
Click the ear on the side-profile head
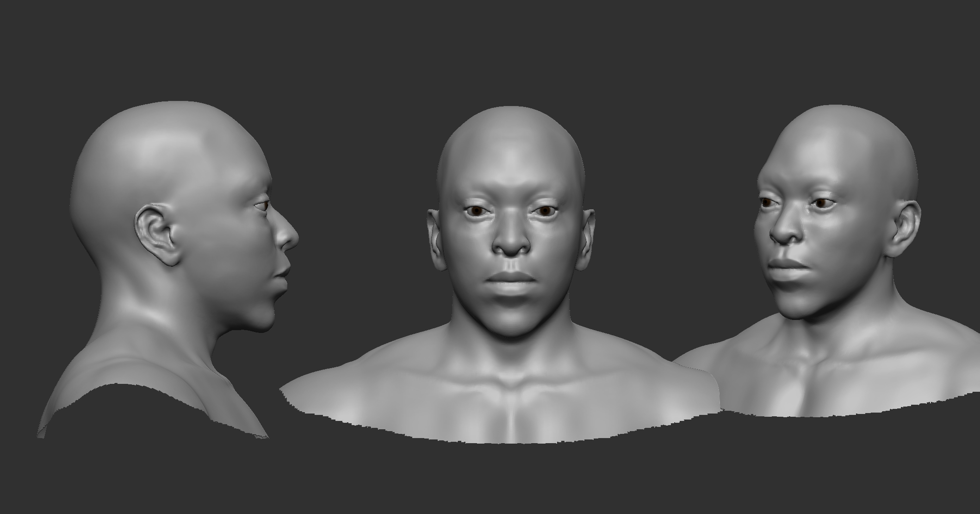pyautogui.click(x=157, y=235)
